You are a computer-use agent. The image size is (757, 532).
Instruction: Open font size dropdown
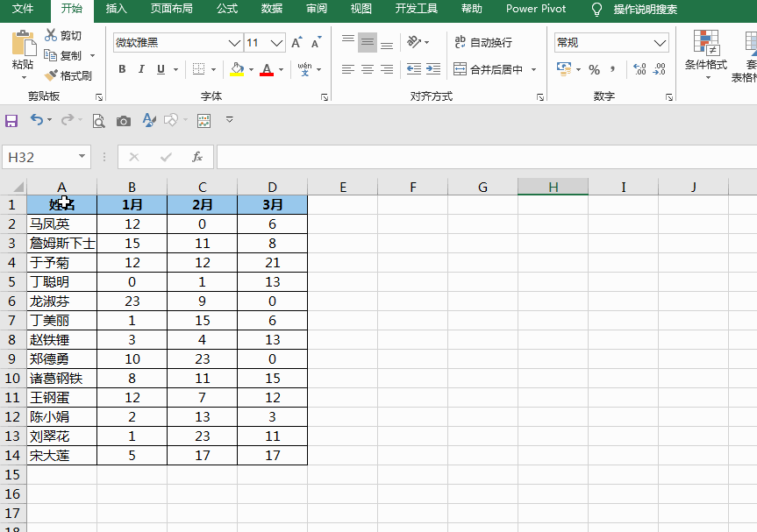click(x=276, y=43)
